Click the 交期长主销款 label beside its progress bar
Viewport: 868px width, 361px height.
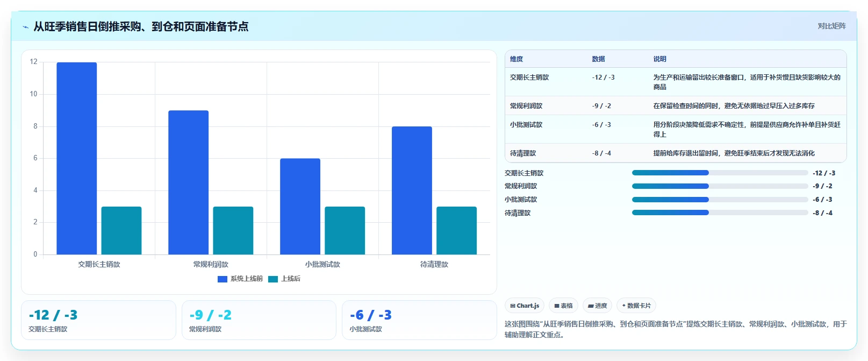click(524, 173)
